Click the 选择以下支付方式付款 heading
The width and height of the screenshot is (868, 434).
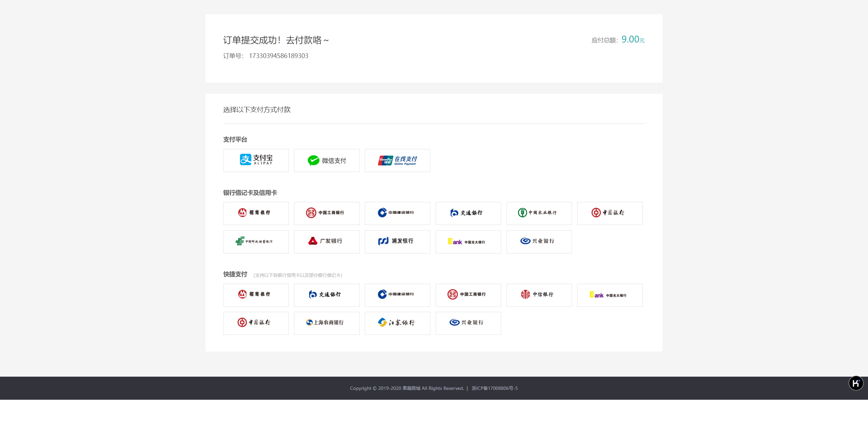click(x=257, y=110)
